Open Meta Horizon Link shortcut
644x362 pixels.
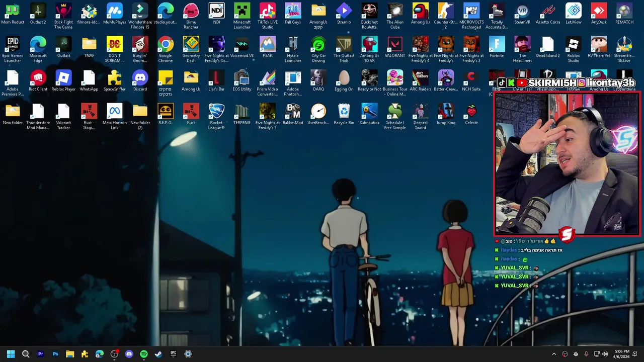tap(115, 117)
